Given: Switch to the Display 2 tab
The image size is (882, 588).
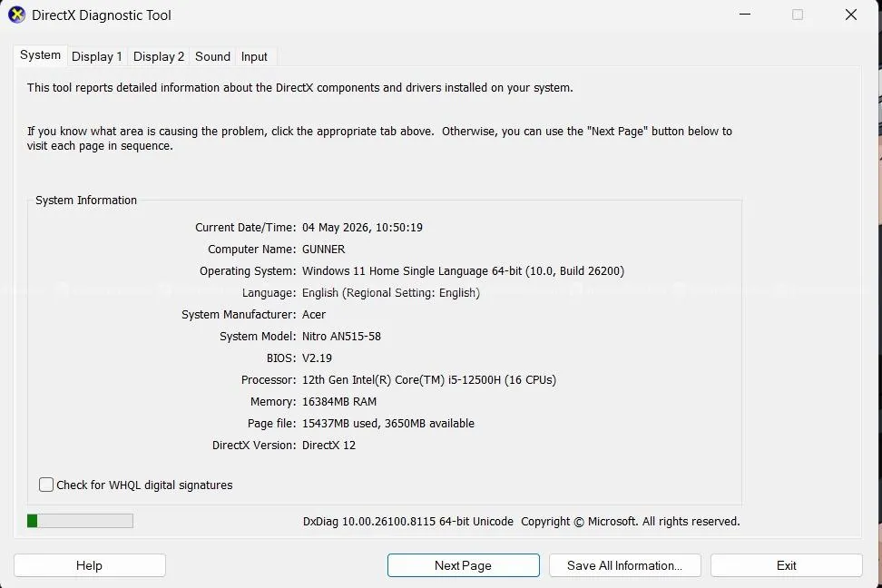Looking at the screenshot, I should 159,56.
